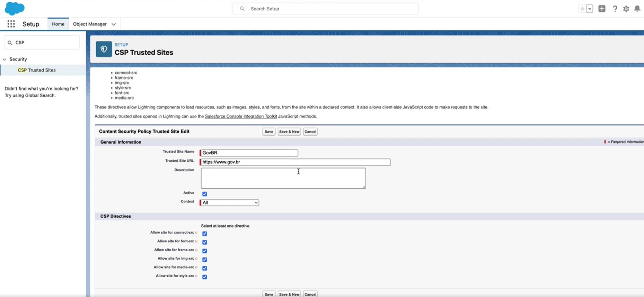The image size is (644, 297).
Task: Click the info icon next to connect-src
Action: click(196, 233)
